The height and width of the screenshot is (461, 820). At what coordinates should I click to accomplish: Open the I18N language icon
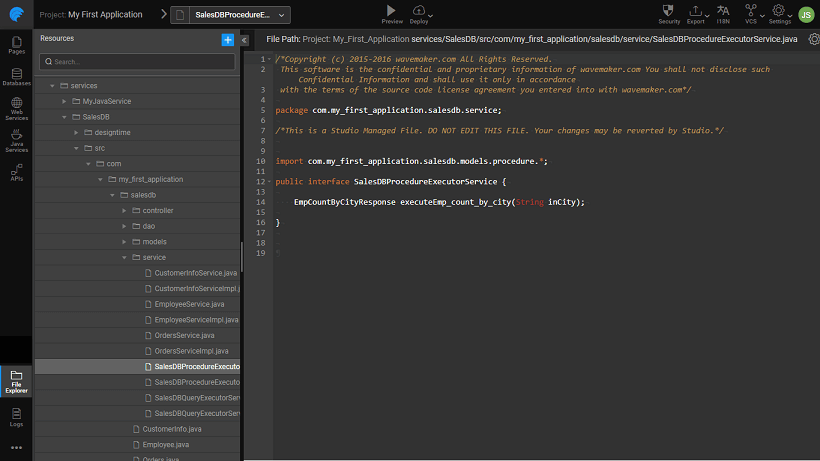pos(723,12)
